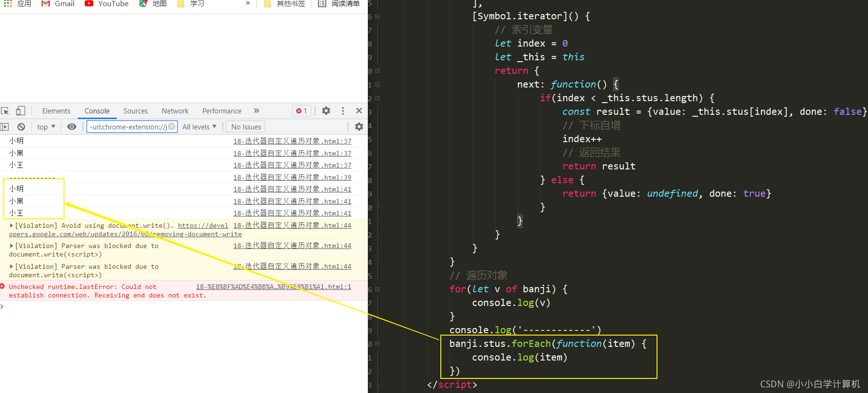Clear the console filter text
The height and width of the screenshot is (393, 868).
click(172, 126)
